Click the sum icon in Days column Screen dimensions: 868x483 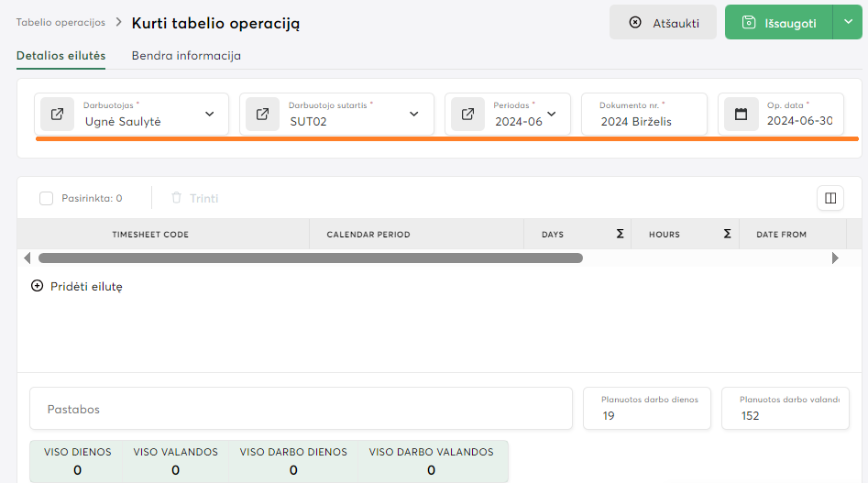pos(621,235)
